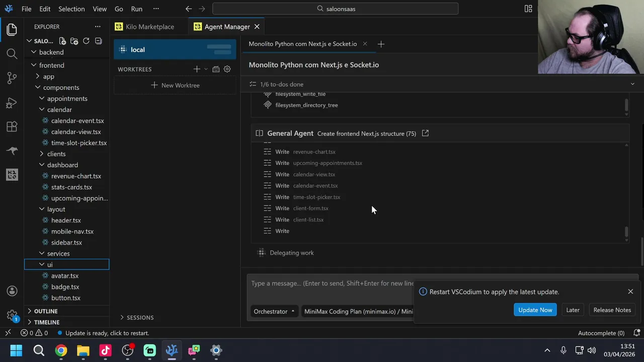The height and width of the screenshot is (362, 644).
Task: Expand the clients folder
Action: (x=56, y=154)
